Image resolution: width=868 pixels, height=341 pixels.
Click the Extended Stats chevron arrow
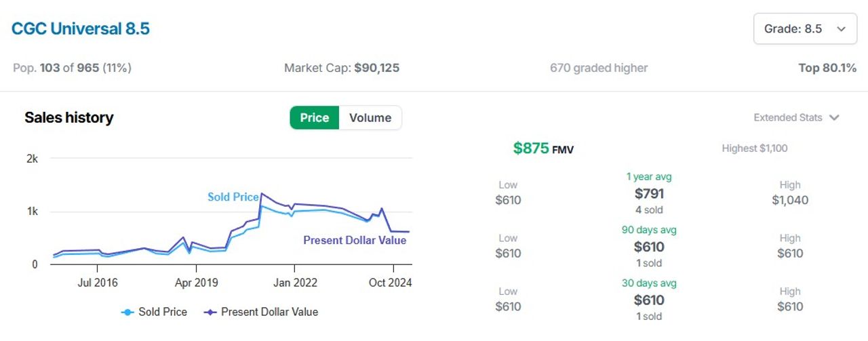[x=834, y=117]
